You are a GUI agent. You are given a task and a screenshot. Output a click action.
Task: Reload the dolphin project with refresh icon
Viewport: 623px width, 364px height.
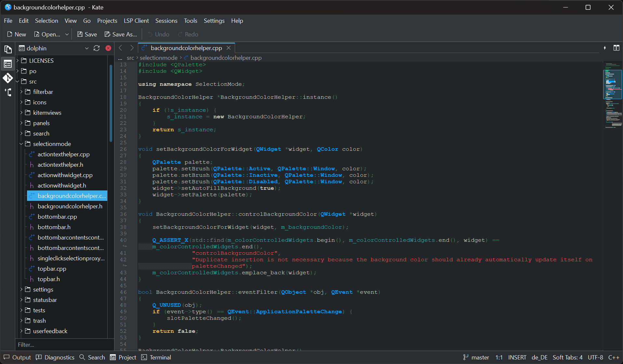(x=97, y=48)
